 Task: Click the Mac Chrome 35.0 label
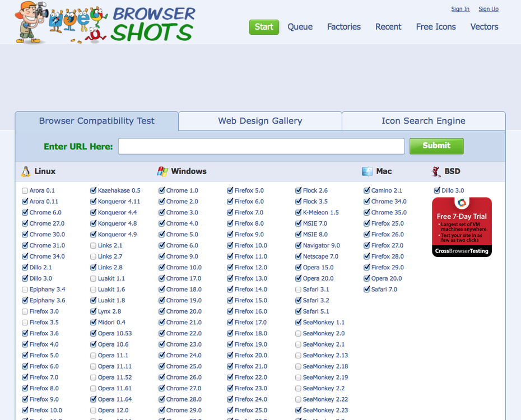(x=389, y=212)
